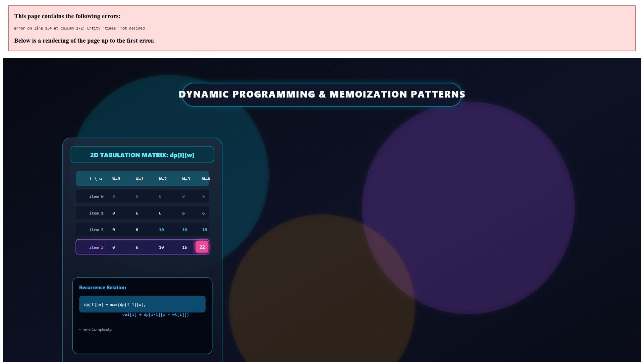Select the W=4 column header
The width and height of the screenshot is (644, 362).
pyautogui.click(x=206, y=179)
